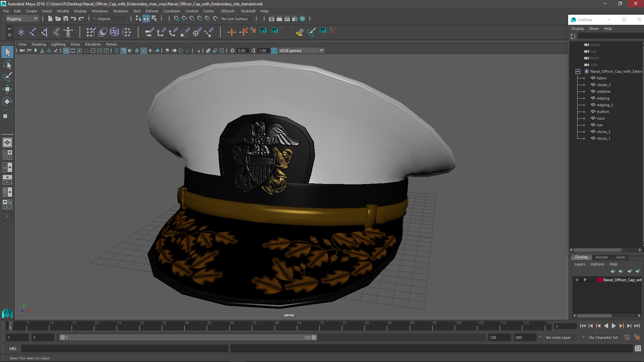Click the Outliner horizontal scrollbar
Screen dimensions: 644x362
point(597,250)
